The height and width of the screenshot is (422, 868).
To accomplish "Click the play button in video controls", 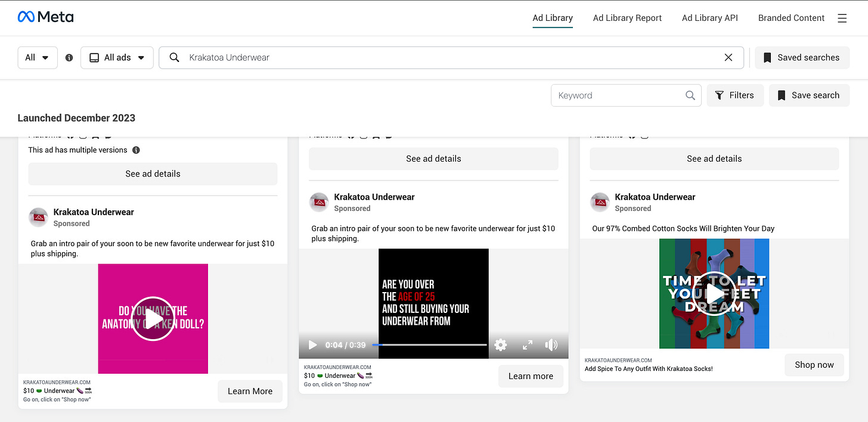I will [312, 345].
